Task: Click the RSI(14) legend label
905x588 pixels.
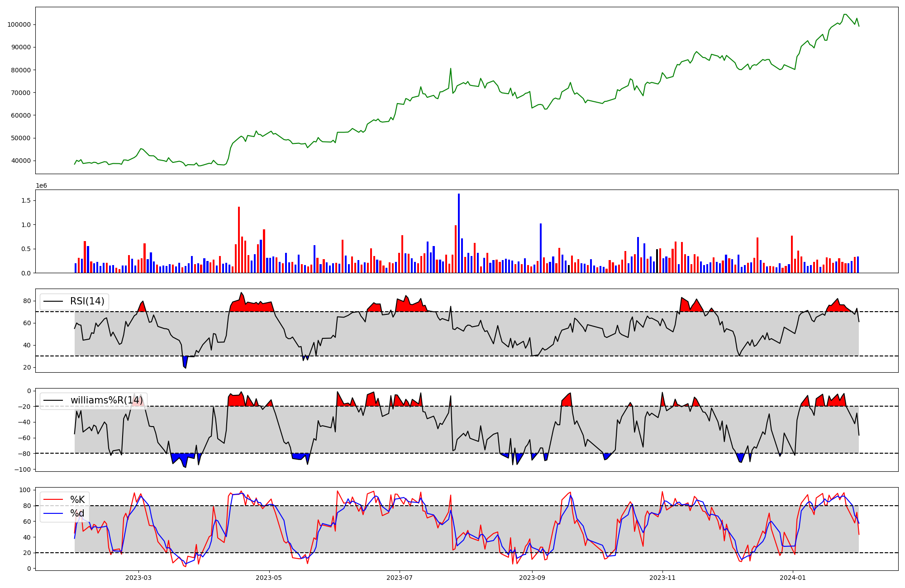Action: pos(87,301)
